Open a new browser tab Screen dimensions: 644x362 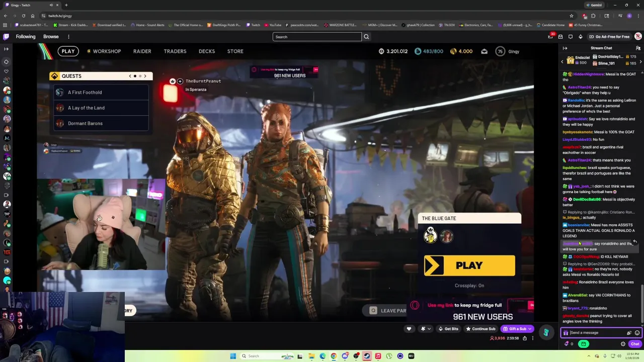[x=66, y=5]
